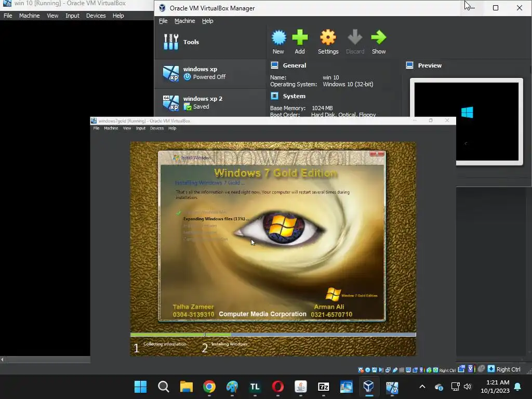Open the Help menu in VirtualBox Manager
The width and height of the screenshot is (532, 399).
(x=208, y=21)
